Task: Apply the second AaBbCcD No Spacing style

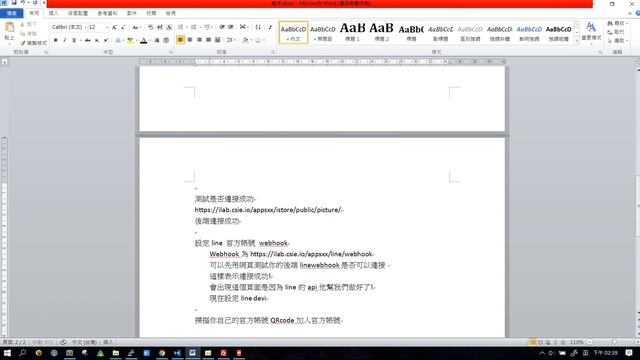Action: (x=322, y=33)
